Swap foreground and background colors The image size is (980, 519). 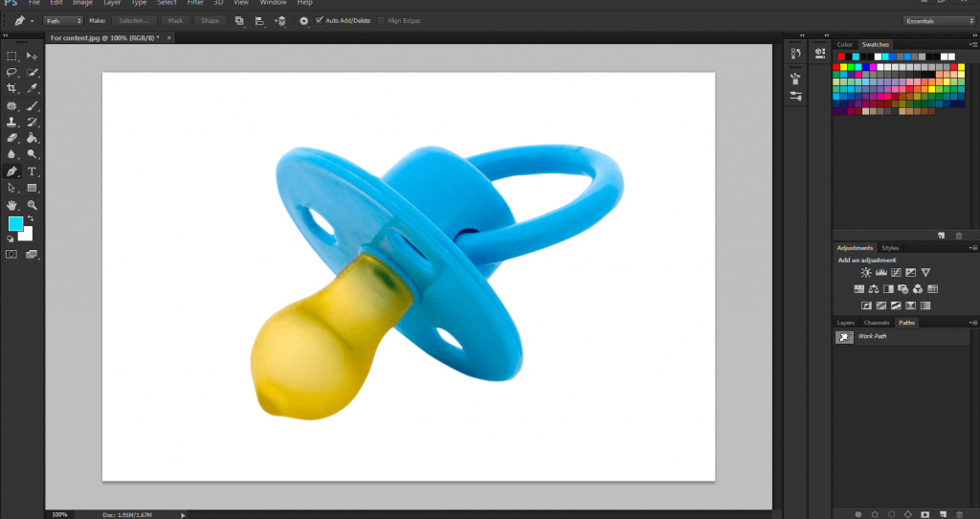tap(30, 219)
